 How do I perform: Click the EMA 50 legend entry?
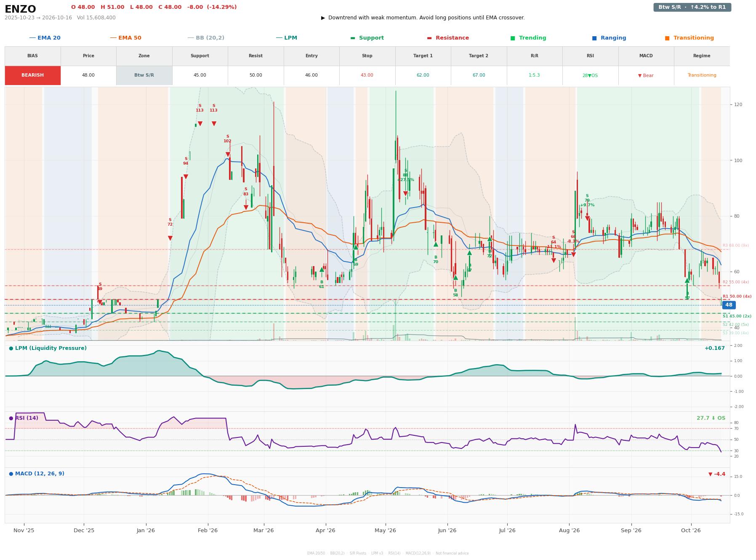[125, 38]
